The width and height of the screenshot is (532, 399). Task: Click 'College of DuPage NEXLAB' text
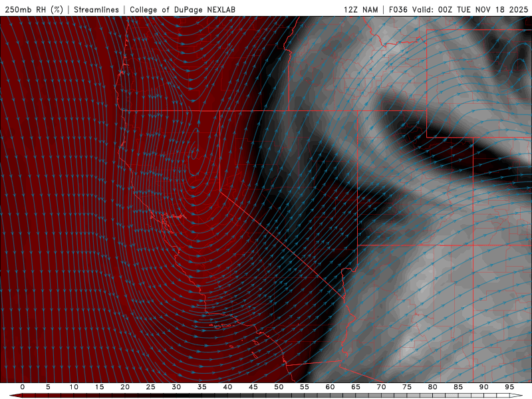click(x=182, y=9)
